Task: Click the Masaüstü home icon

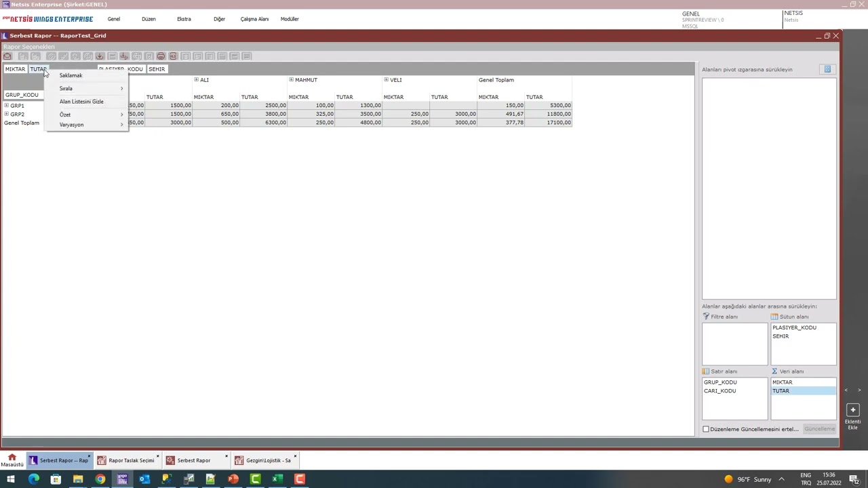Action: pos(12,460)
